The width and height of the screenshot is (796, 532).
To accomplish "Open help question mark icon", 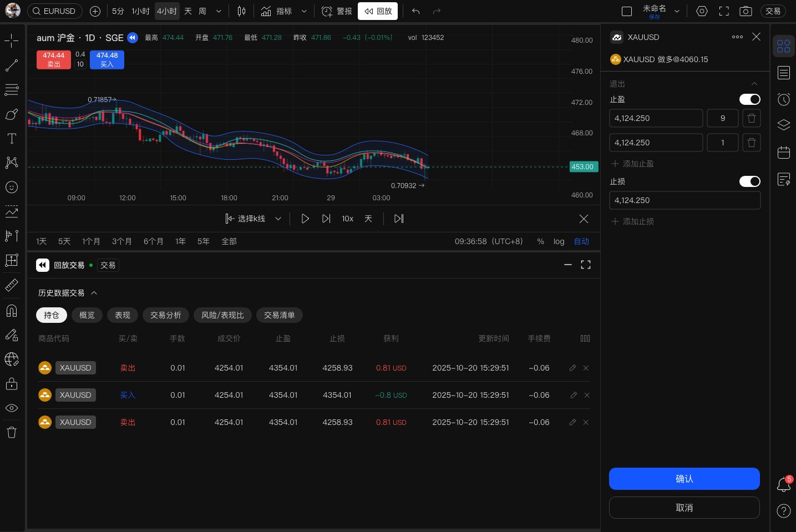I will (x=784, y=511).
